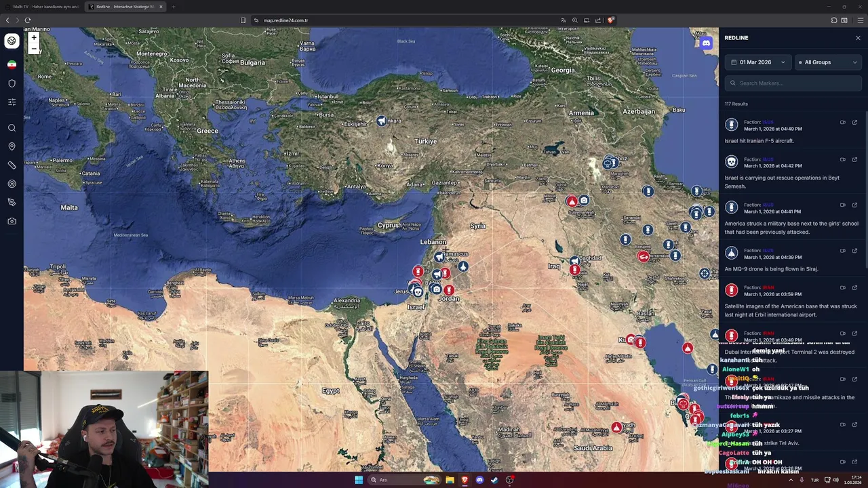Click the Brave browser taskbar icon

(x=465, y=480)
